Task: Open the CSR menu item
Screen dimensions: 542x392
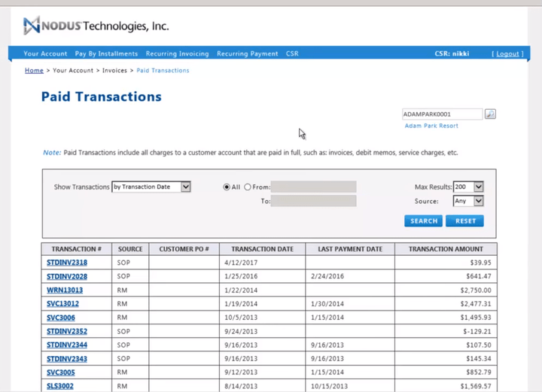Action: click(292, 54)
